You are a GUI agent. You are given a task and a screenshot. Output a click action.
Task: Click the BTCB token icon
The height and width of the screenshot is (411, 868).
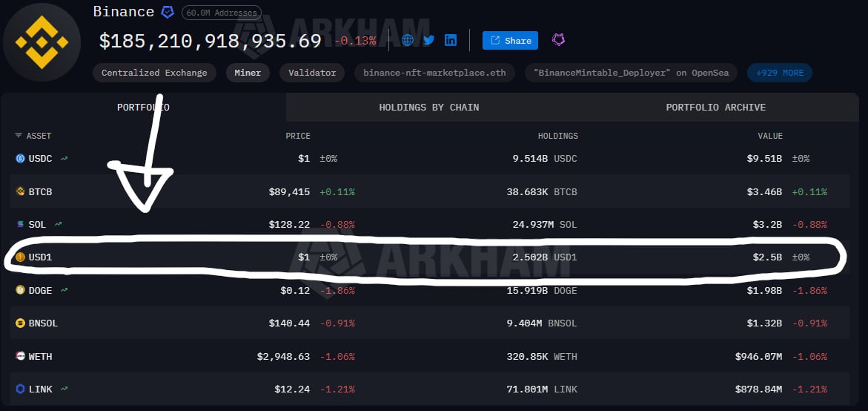coord(20,191)
